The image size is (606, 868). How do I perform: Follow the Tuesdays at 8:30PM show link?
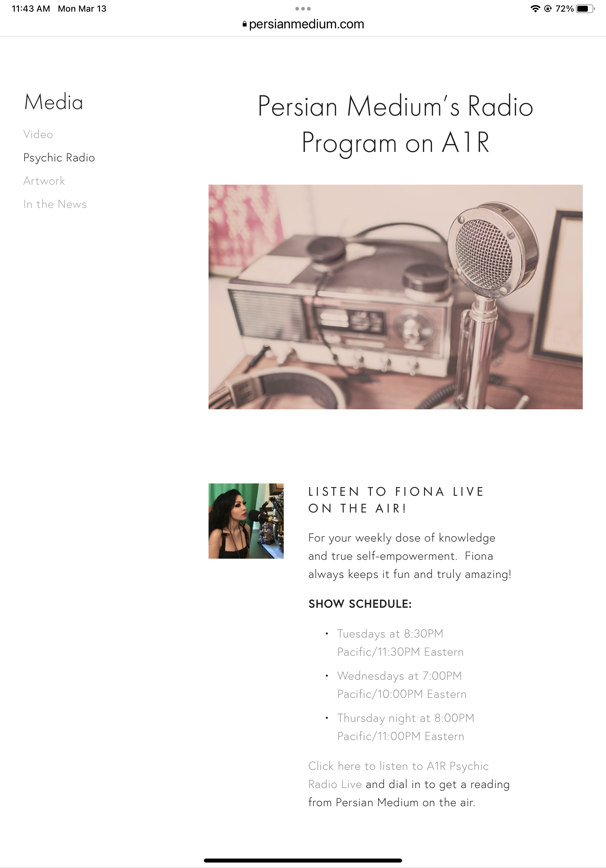(400, 643)
